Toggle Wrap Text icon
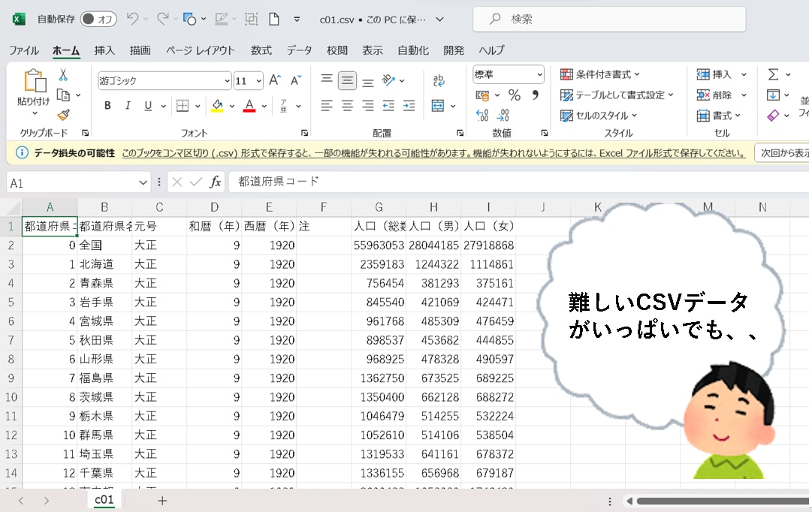The height and width of the screenshot is (512, 812). 439,80
